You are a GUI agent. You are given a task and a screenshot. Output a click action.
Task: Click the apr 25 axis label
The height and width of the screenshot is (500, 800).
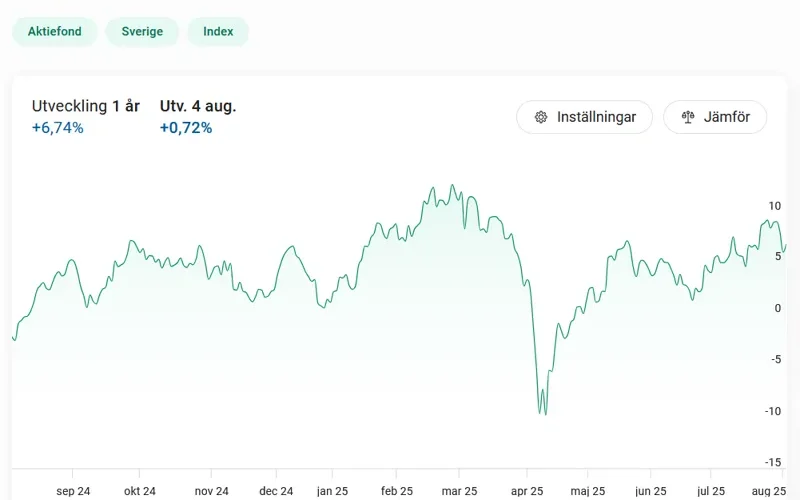(x=526, y=491)
